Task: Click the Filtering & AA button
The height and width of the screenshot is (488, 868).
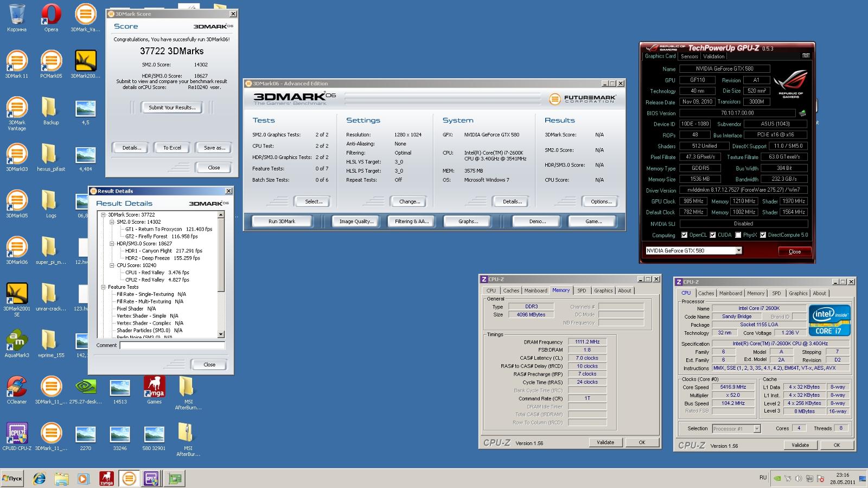Action: coord(412,221)
